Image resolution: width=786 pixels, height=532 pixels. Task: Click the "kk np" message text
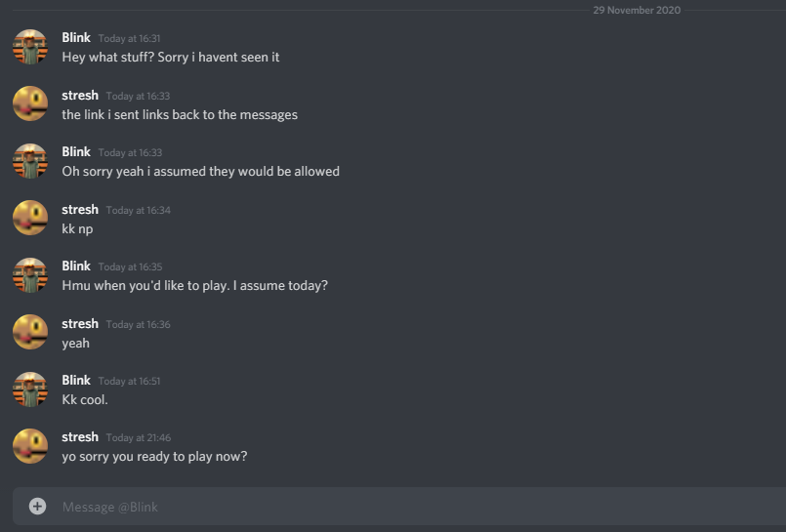coord(77,228)
